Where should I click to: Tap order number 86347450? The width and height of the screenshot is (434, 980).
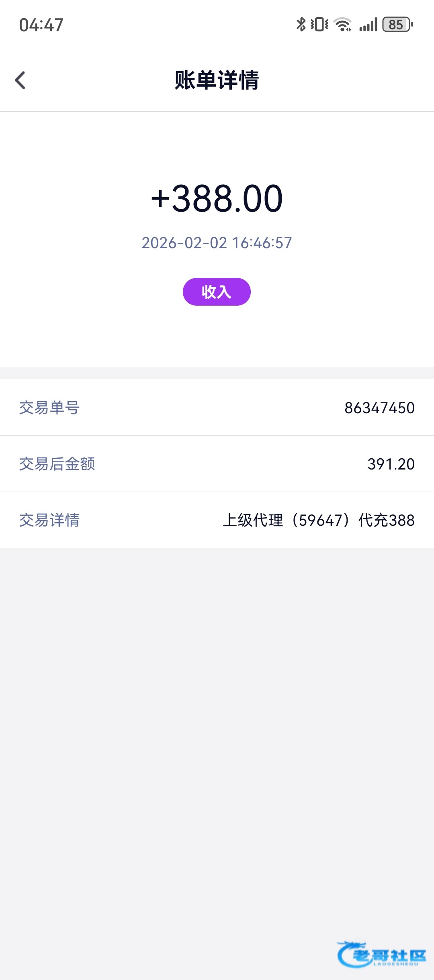click(x=379, y=408)
